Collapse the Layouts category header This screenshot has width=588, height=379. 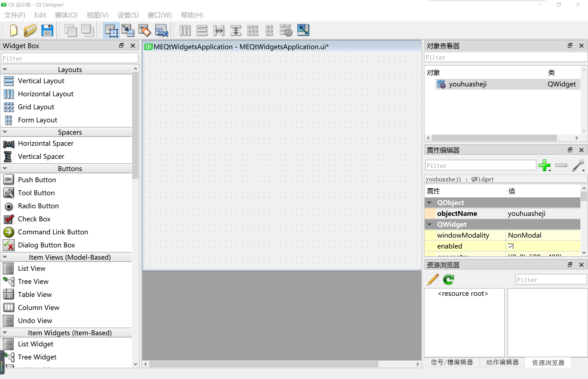coord(5,69)
